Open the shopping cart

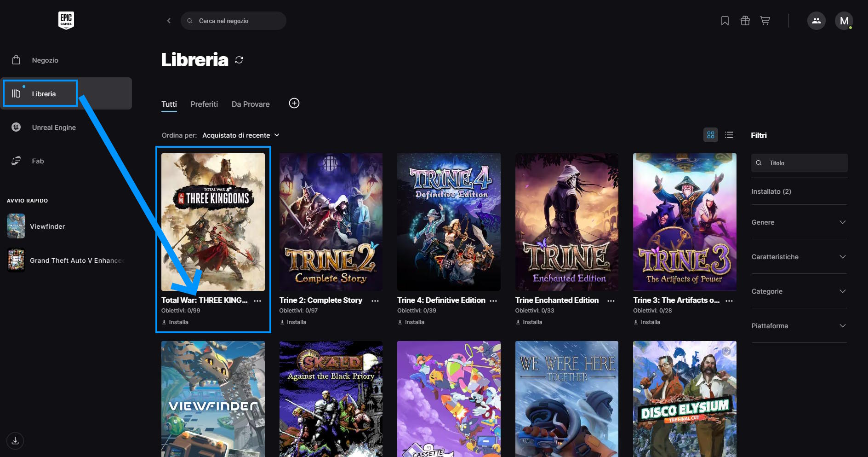pyautogui.click(x=765, y=21)
